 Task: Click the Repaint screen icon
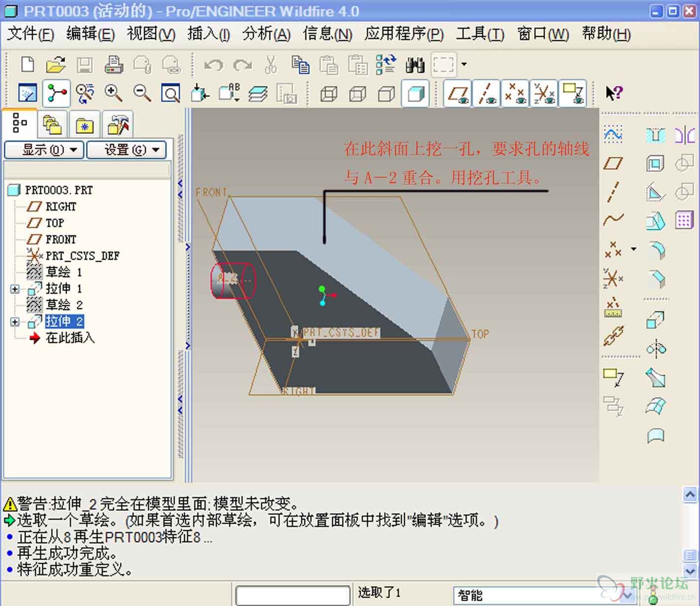pos(28,93)
